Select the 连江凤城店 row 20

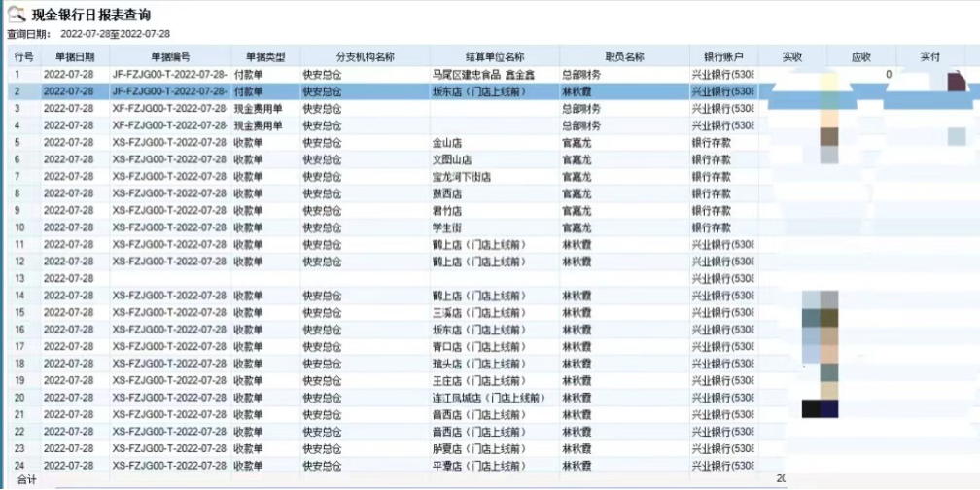(x=488, y=399)
